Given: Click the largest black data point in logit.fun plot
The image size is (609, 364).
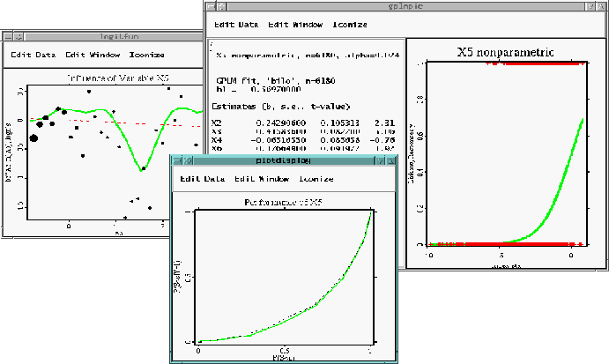Looking at the screenshot, I should pos(33,137).
